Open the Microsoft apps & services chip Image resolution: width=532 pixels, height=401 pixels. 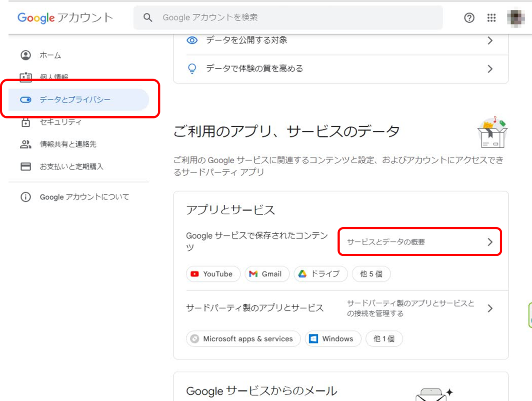(243, 339)
